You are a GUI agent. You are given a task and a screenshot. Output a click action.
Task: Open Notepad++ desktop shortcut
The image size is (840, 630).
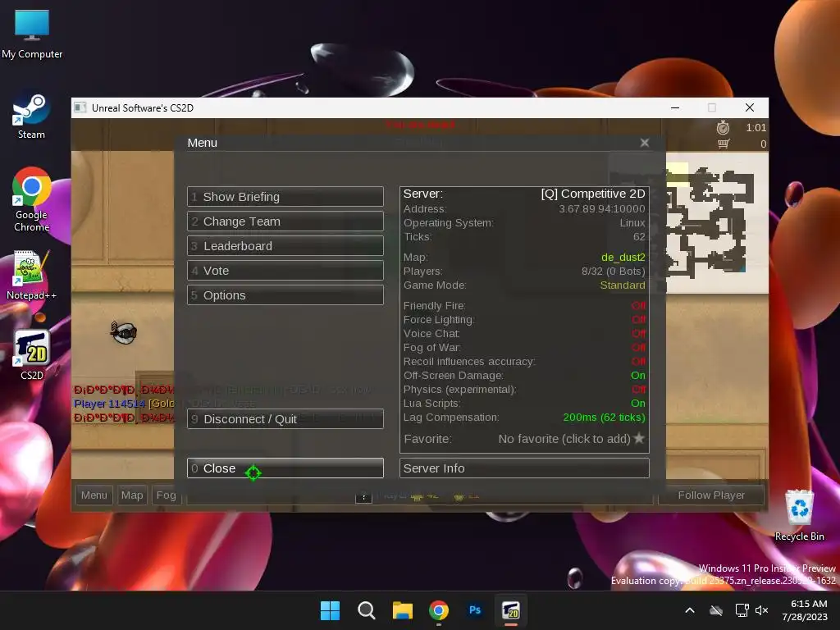[32, 275]
